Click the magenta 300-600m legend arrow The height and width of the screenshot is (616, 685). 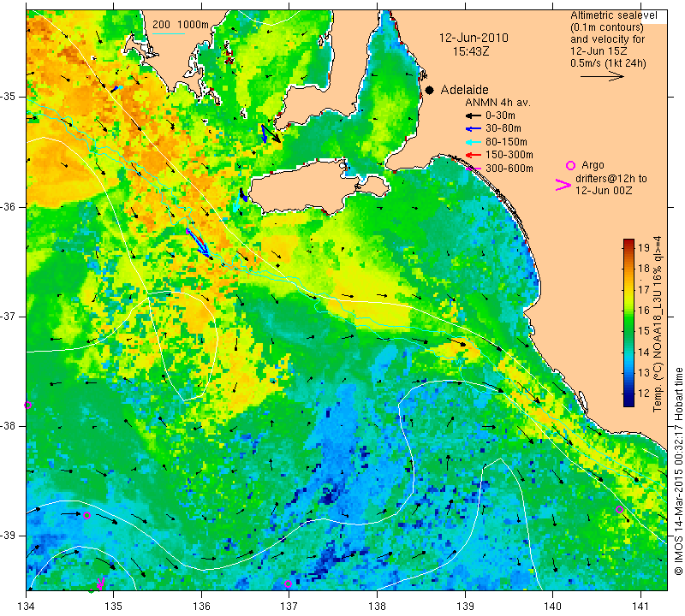pos(474,169)
